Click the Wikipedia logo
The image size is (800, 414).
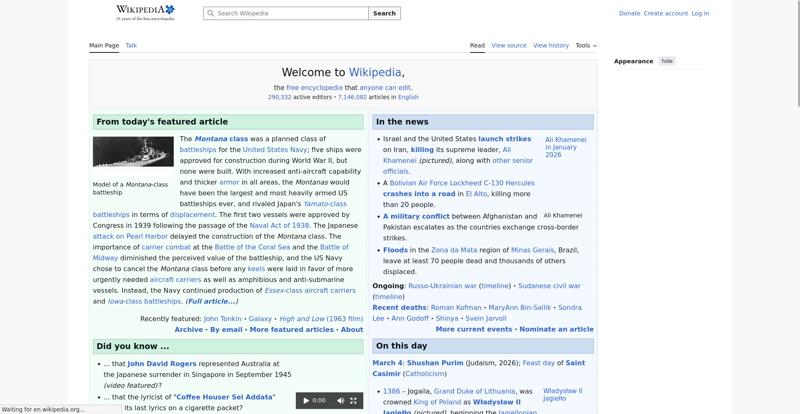pos(145,12)
